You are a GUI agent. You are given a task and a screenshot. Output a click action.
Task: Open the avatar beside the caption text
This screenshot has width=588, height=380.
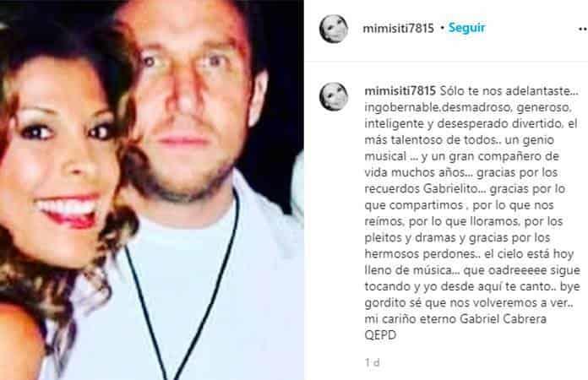334,96
